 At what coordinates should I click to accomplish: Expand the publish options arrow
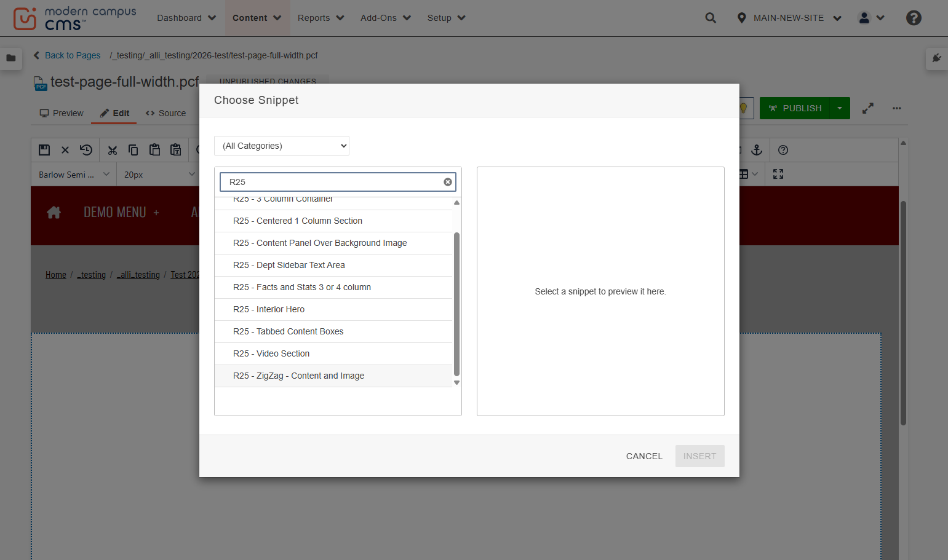point(840,108)
